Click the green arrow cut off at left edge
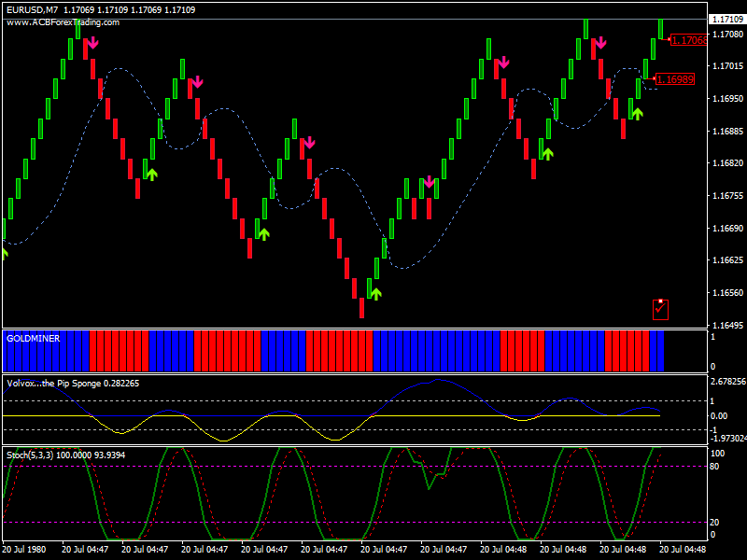Screen dimensions: 747x560 coord(3,252)
